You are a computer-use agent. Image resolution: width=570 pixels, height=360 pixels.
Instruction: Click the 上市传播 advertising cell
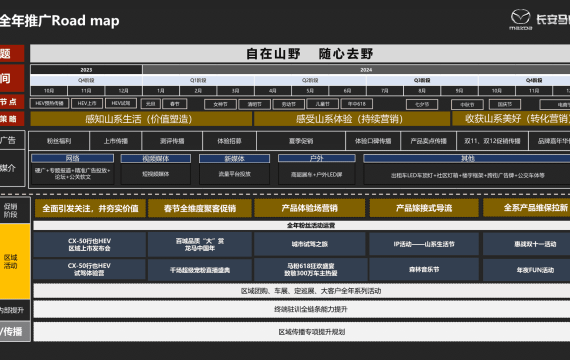pyautogui.click(x=116, y=141)
